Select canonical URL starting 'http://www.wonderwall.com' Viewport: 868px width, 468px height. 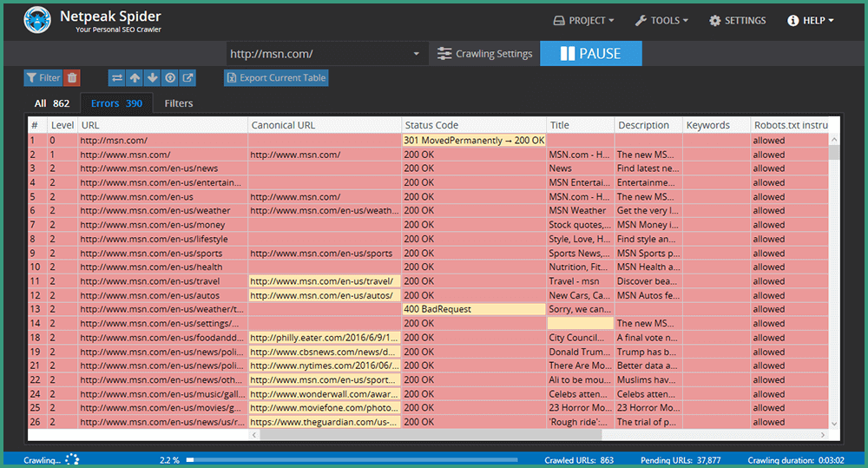coord(325,394)
